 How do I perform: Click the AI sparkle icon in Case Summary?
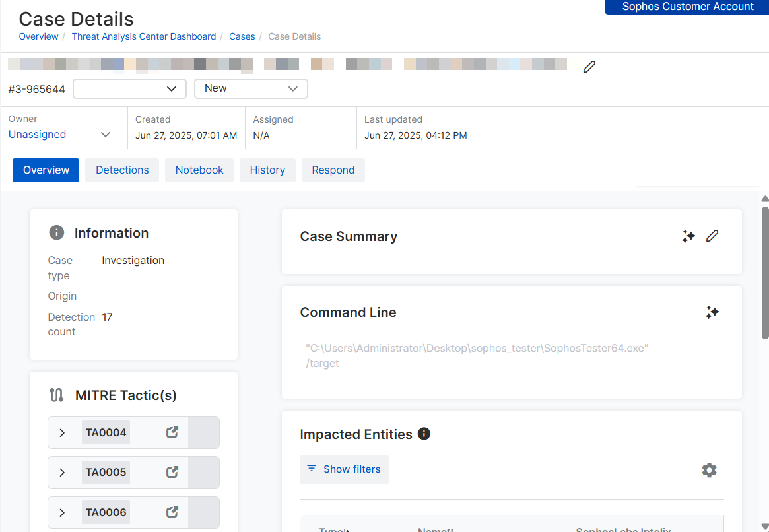[688, 236]
